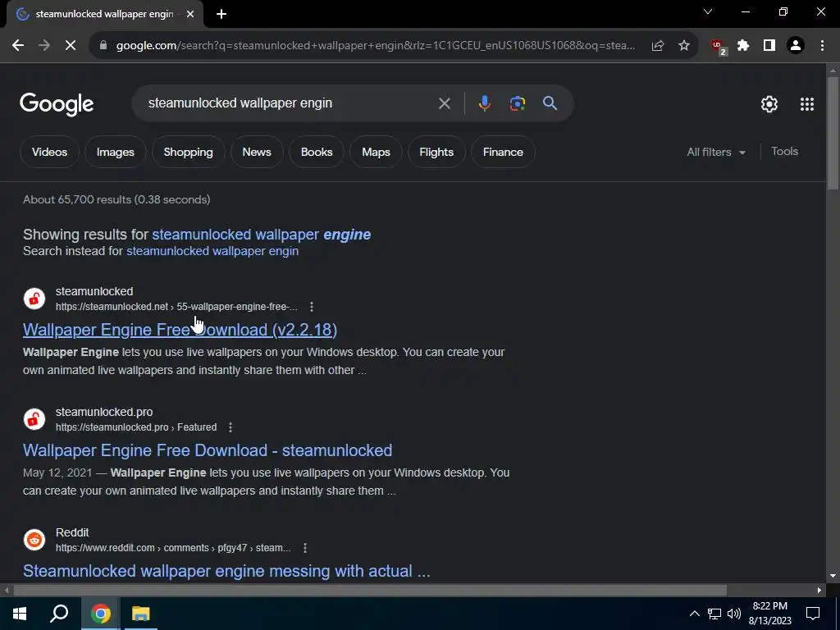Open the Extensions puzzle menu
The height and width of the screenshot is (630, 840).
point(743,46)
